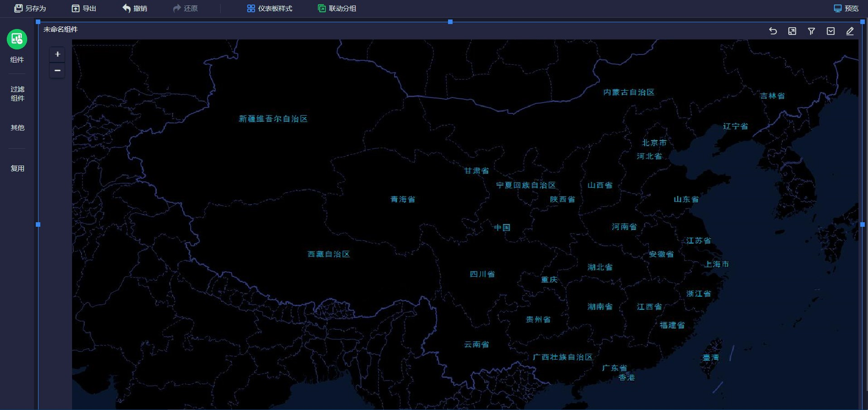
Task: Click 宁夏回族自治区 on the map
Action: pos(526,185)
